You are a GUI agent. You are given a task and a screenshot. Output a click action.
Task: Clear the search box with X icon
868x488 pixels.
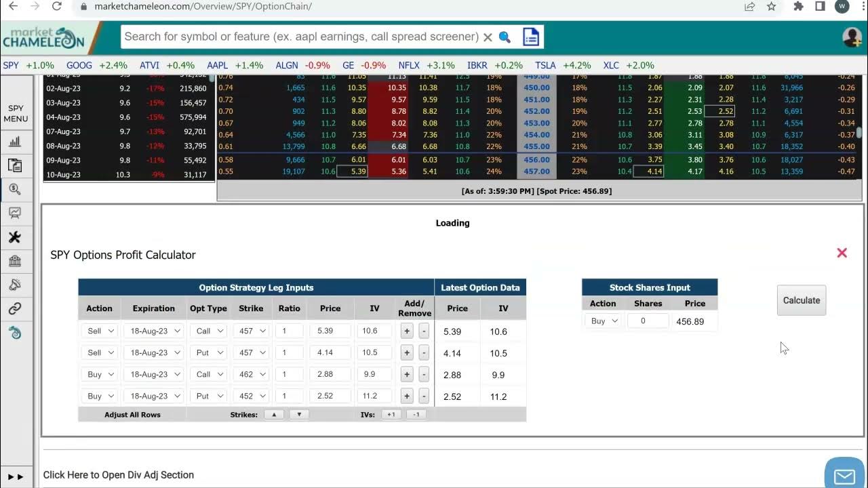488,37
